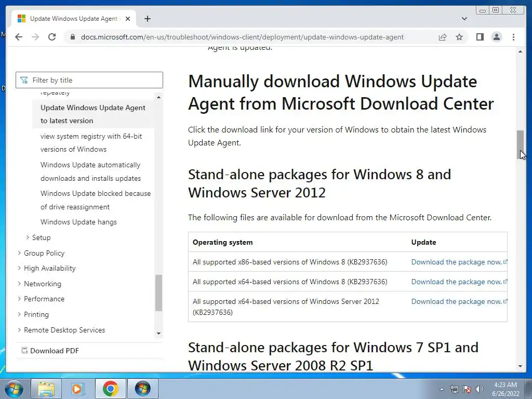532x399 pixels.
Task: Click the Update column header
Action: pos(423,242)
